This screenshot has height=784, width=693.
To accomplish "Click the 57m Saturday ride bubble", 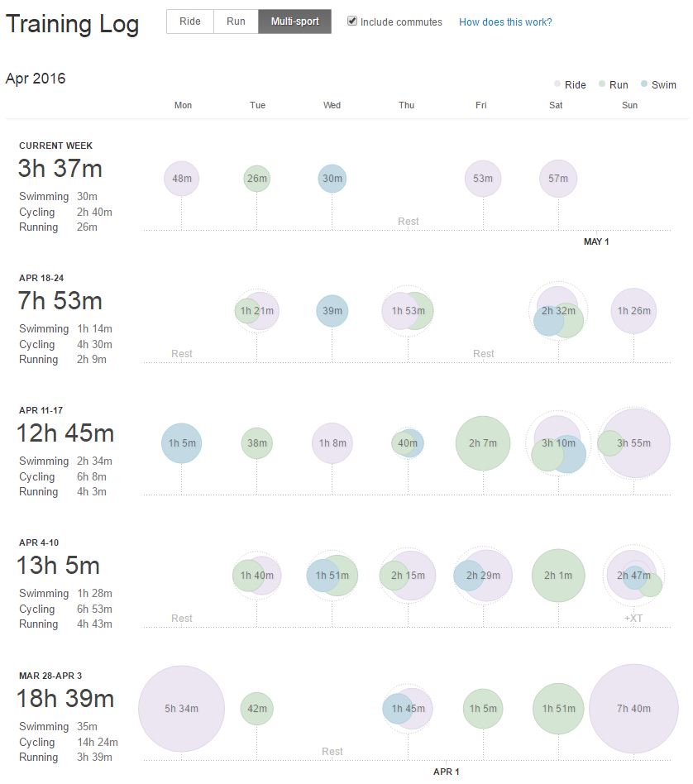I will (x=558, y=179).
